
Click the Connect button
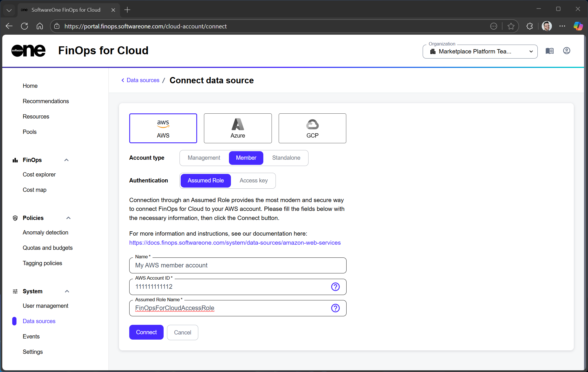click(x=146, y=332)
